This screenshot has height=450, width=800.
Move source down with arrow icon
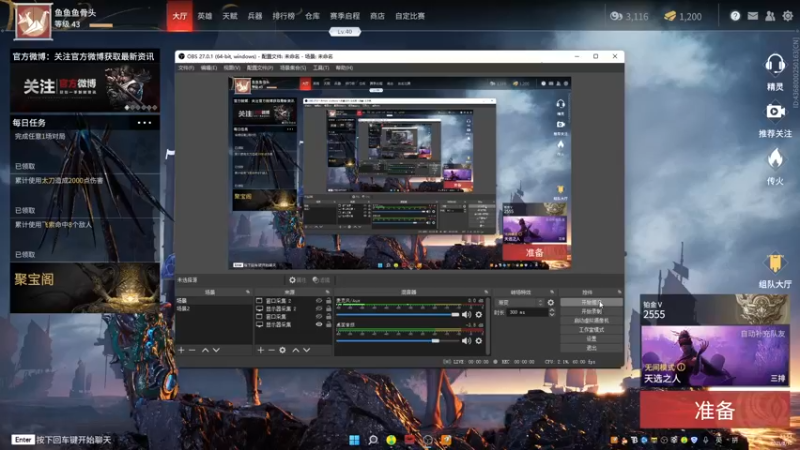pyautogui.click(x=306, y=350)
